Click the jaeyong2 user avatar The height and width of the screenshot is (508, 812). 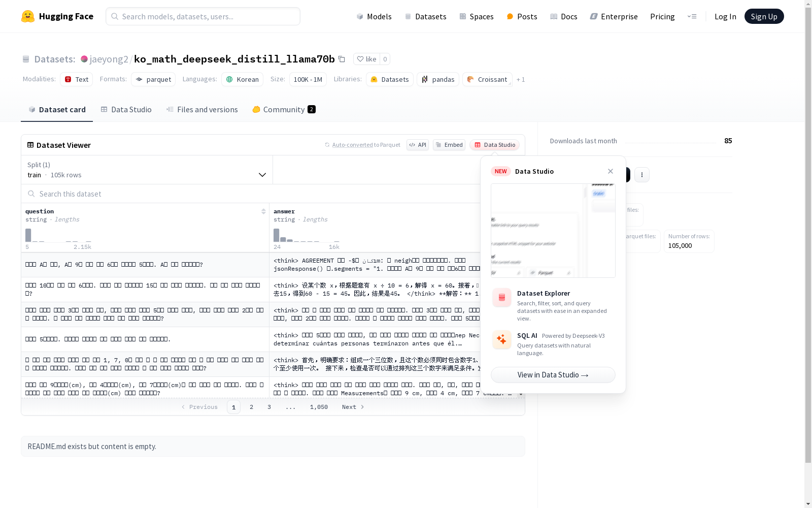[x=84, y=59]
